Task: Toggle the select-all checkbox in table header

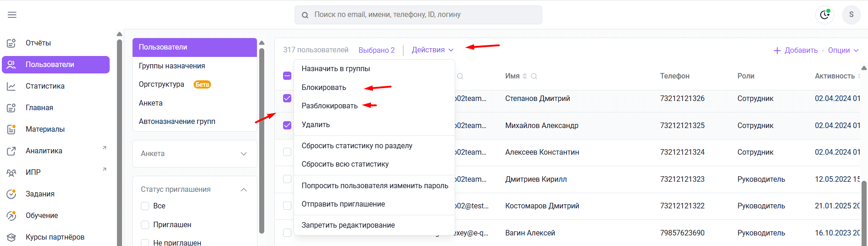Action: [287, 76]
